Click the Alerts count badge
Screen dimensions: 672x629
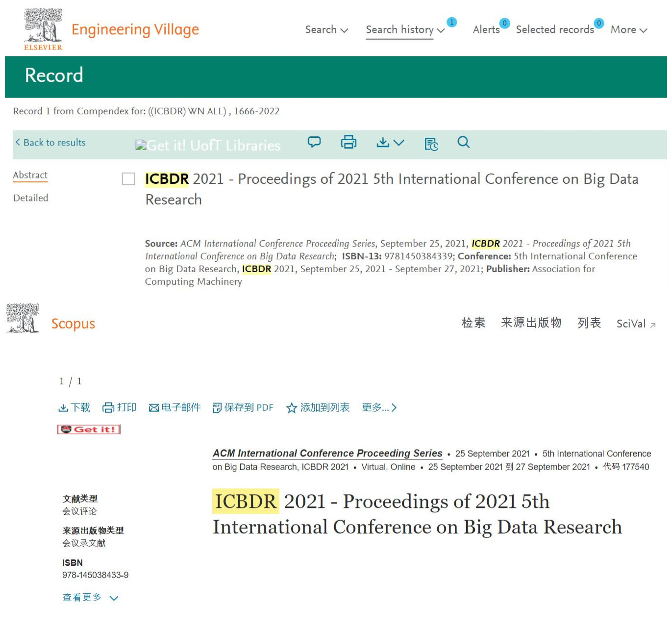pyautogui.click(x=504, y=23)
